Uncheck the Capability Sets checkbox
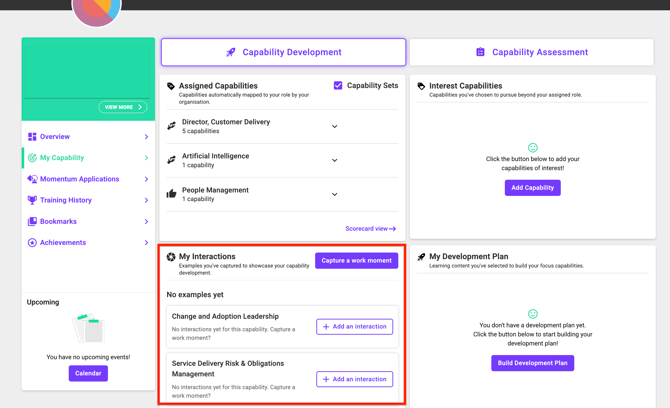Image resolution: width=670 pixels, height=408 pixels. [338, 85]
